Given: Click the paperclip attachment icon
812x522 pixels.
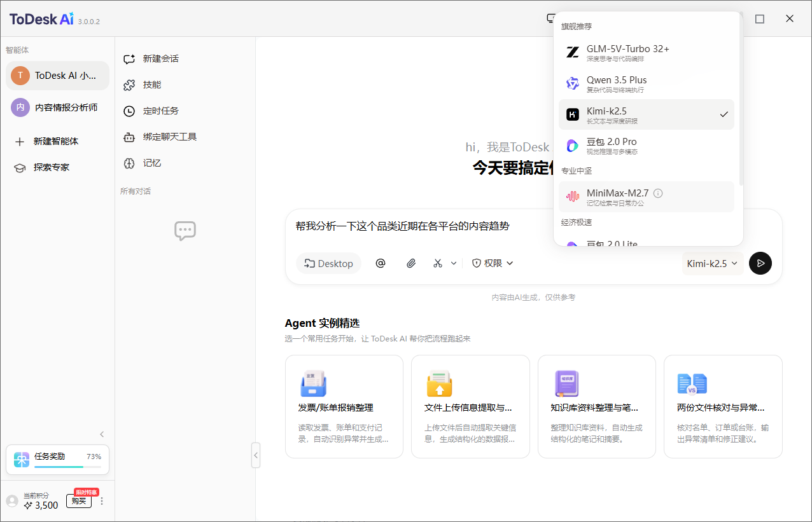Looking at the screenshot, I should (x=411, y=263).
